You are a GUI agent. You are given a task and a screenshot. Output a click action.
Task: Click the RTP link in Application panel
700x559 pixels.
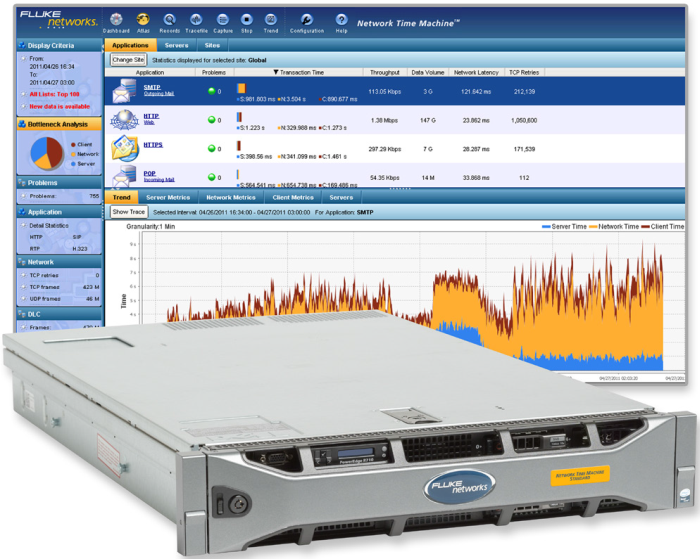click(x=35, y=249)
